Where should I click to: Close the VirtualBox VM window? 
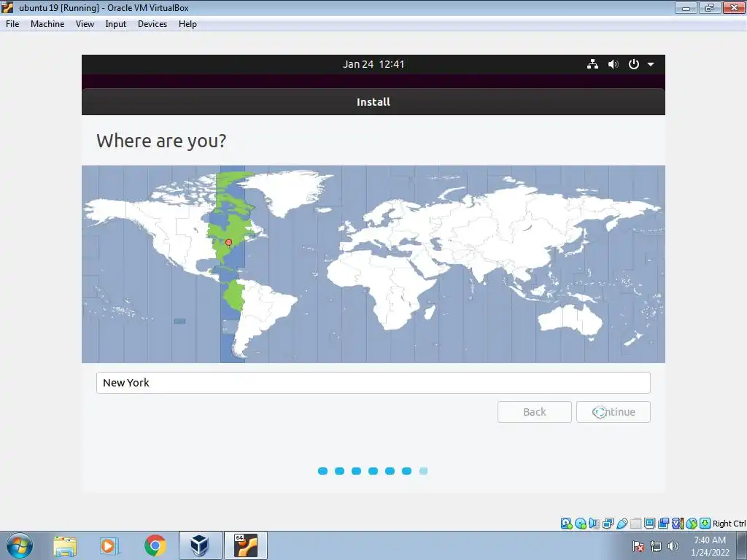pos(734,7)
